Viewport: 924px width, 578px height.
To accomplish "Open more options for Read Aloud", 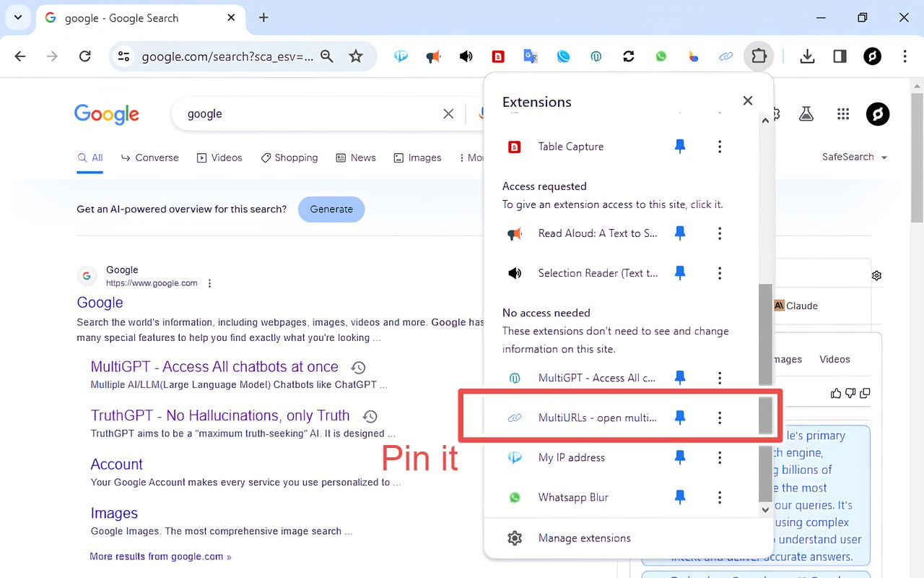I will point(720,233).
